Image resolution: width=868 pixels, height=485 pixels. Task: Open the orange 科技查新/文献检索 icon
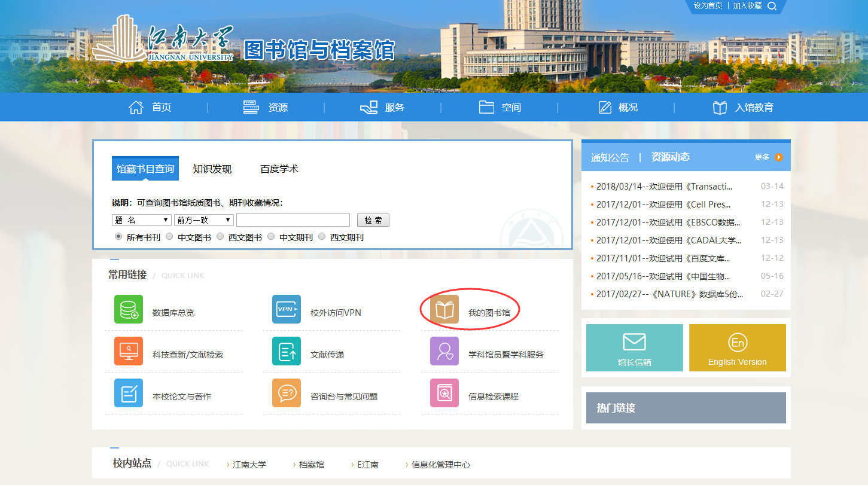(x=129, y=351)
